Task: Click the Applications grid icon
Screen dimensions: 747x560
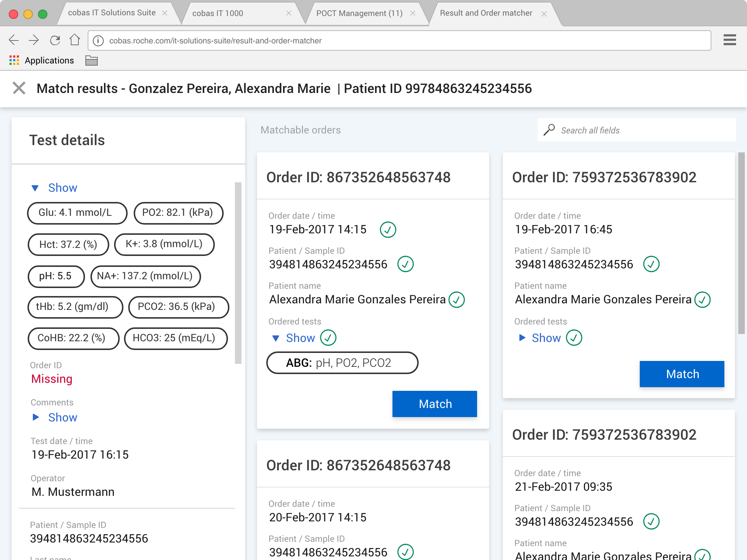Action: tap(14, 61)
